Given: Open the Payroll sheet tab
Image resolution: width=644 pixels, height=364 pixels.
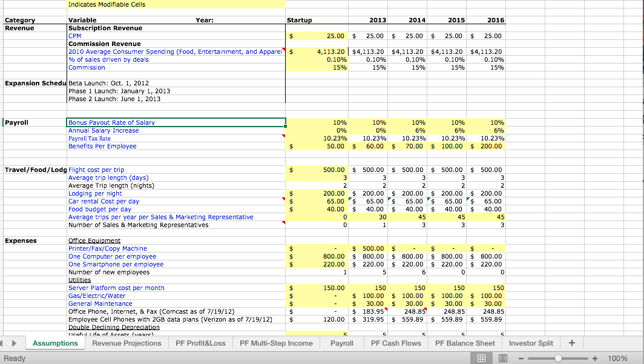Looking at the screenshot, I should [x=342, y=343].
